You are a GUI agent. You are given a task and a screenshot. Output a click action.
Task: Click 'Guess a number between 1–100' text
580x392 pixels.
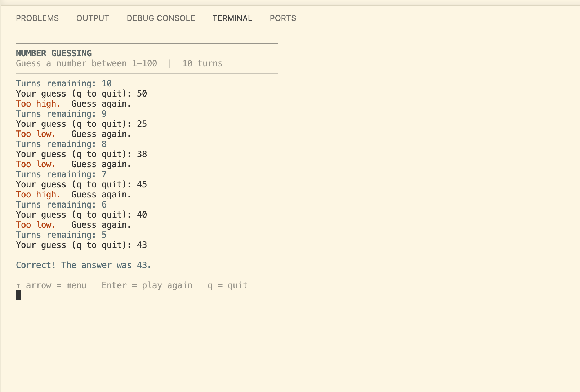point(86,63)
